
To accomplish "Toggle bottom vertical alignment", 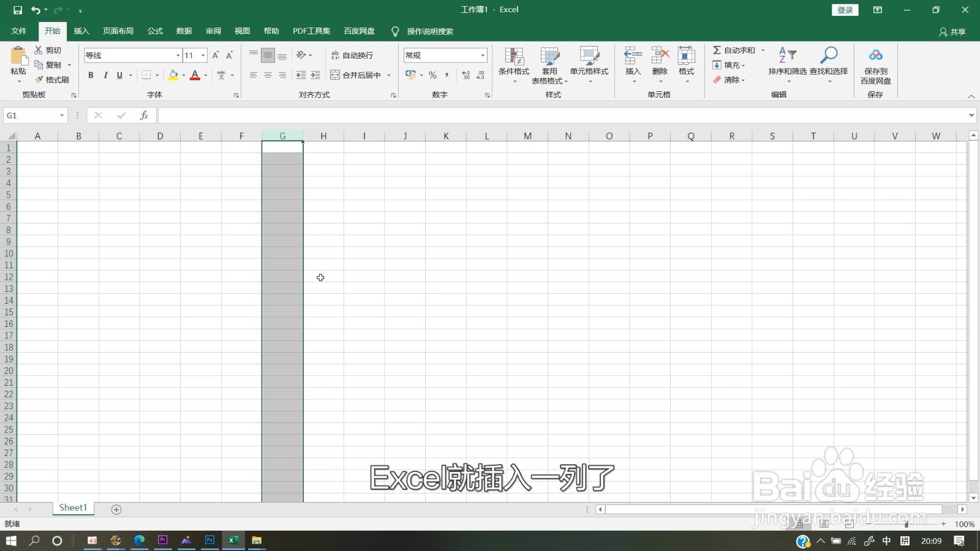I will coord(282,55).
